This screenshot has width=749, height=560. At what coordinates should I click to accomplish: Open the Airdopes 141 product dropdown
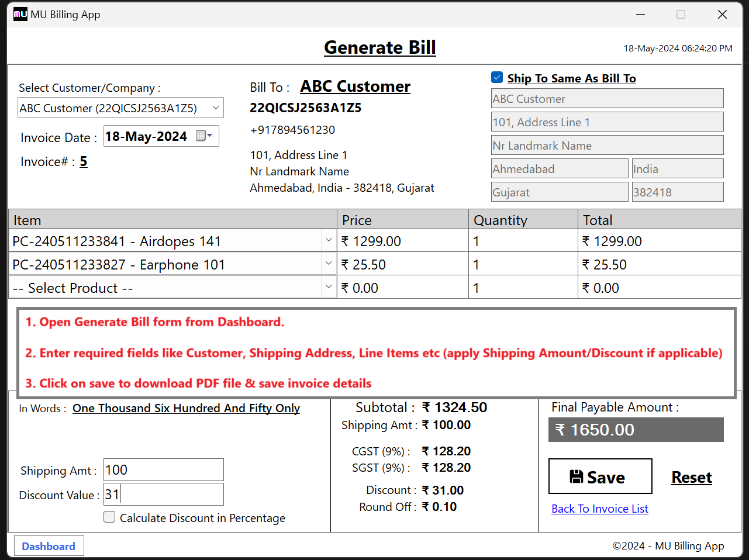click(328, 240)
